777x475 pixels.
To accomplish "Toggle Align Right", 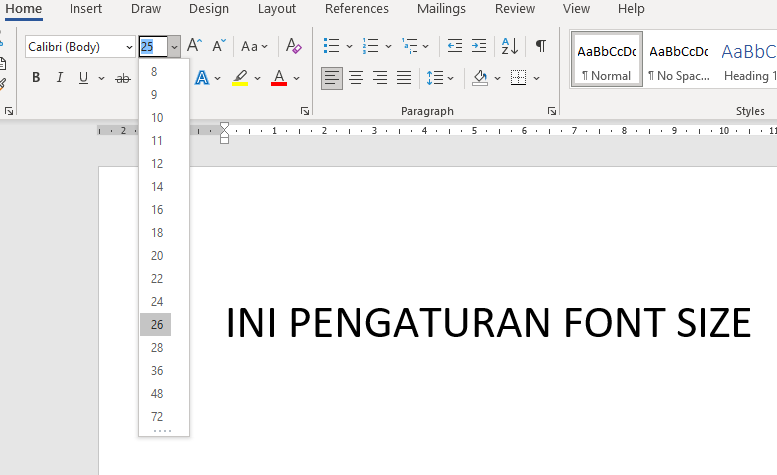I will [380, 78].
